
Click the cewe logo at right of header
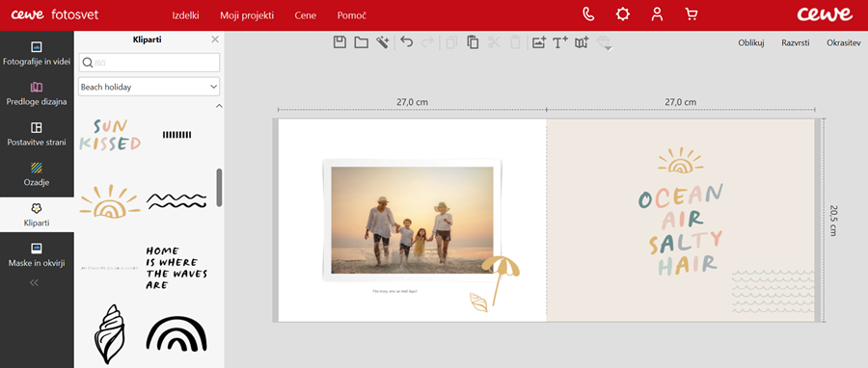[x=825, y=14]
